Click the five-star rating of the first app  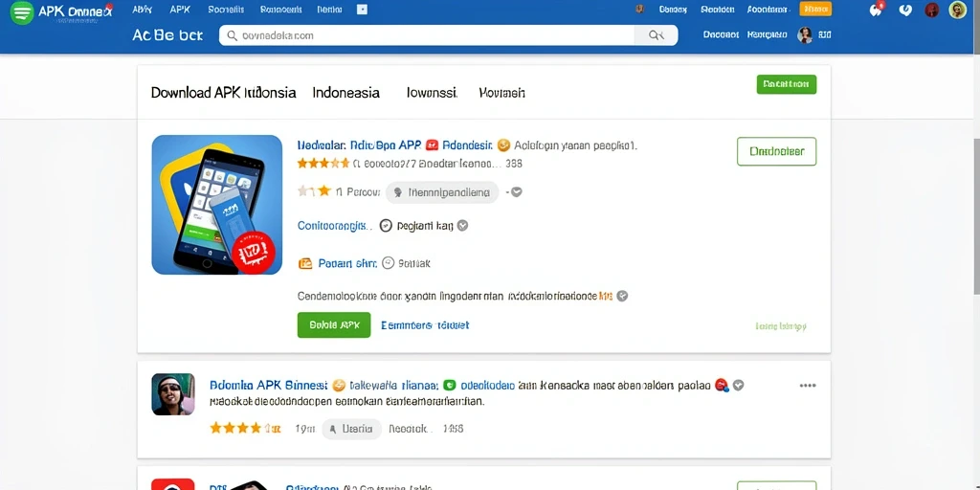(323, 164)
